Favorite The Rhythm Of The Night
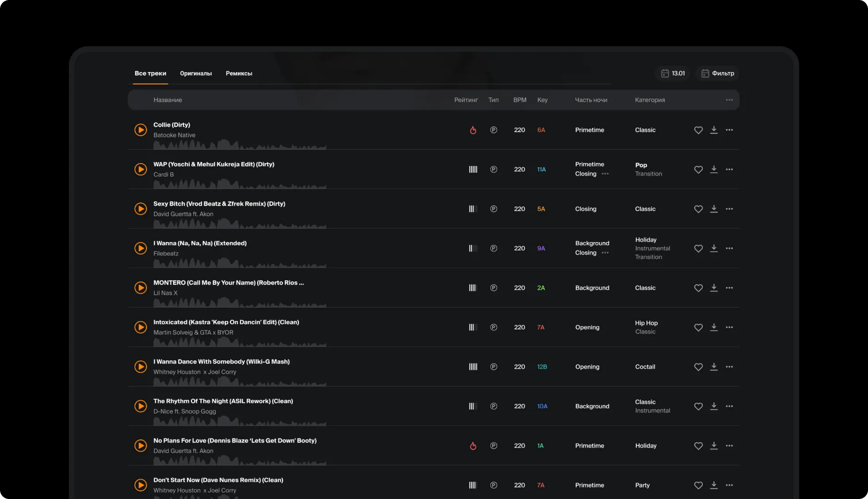 [x=699, y=407]
